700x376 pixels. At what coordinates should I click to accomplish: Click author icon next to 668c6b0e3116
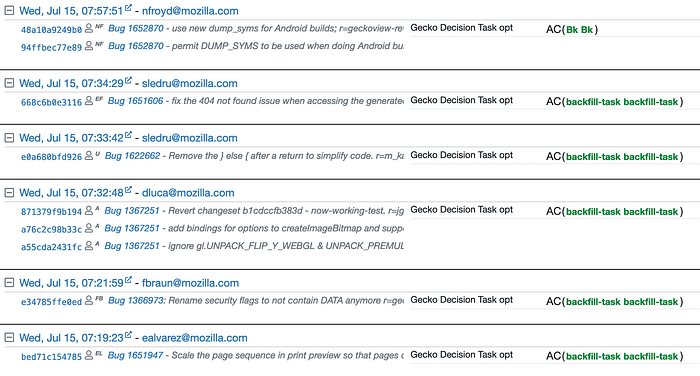[89, 100]
